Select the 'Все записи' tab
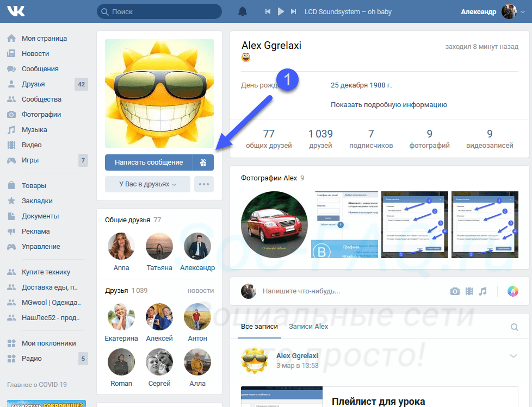This screenshot has width=532, height=407. pyautogui.click(x=259, y=327)
